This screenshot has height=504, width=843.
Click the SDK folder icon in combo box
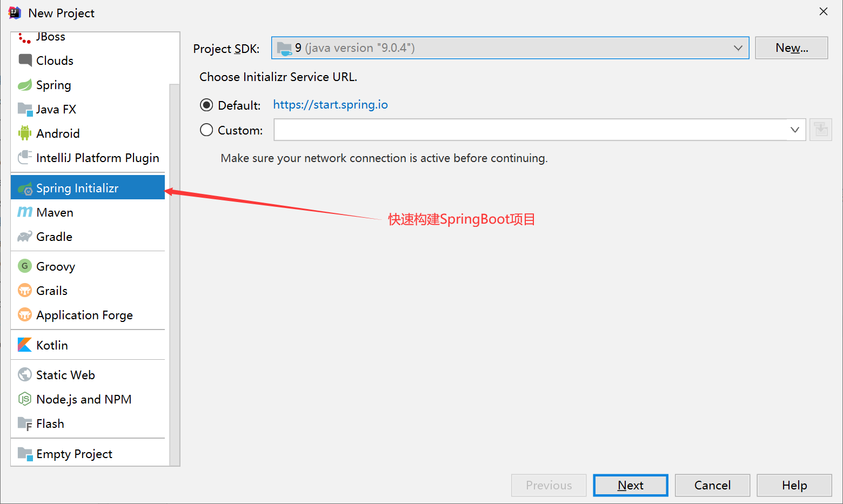coord(284,49)
